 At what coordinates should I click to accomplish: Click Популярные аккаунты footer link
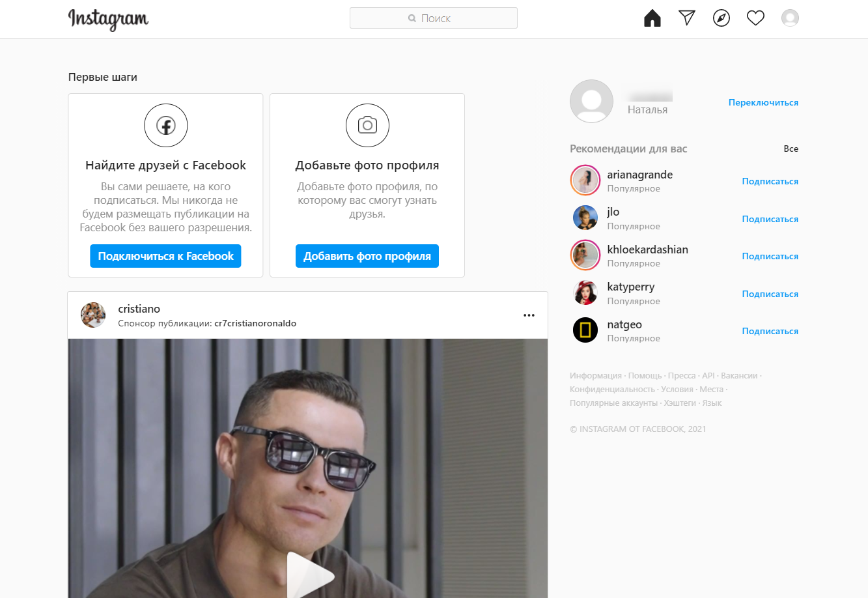click(613, 403)
